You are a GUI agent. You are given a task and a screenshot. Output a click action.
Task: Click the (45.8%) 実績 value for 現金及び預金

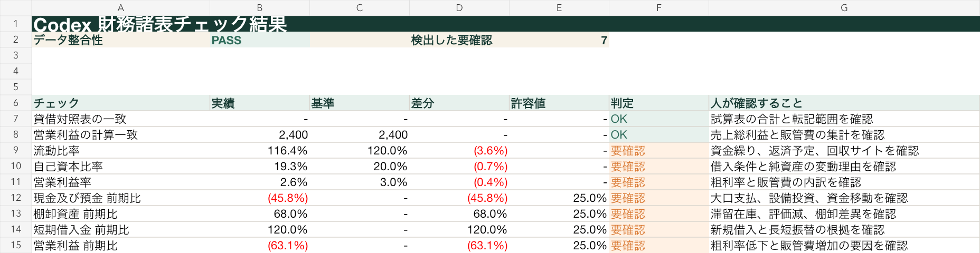click(x=260, y=198)
